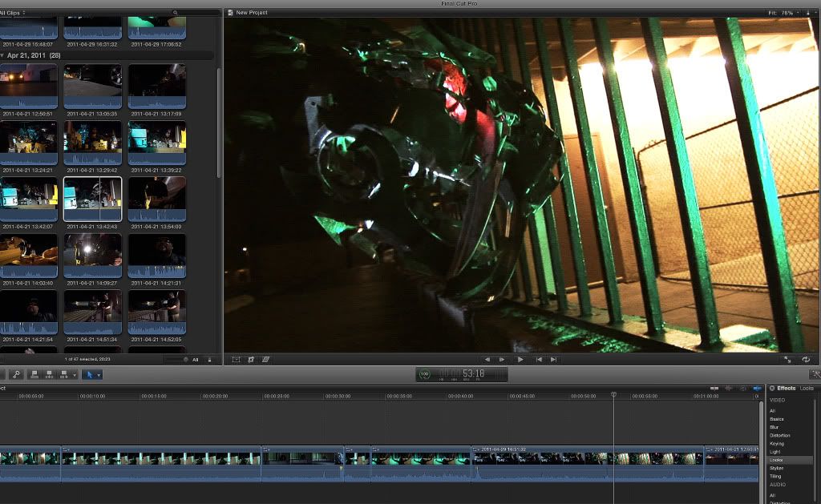This screenshot has width=821, height=504.
Task: Jump to the next edit point
Action: click(553, 360)
